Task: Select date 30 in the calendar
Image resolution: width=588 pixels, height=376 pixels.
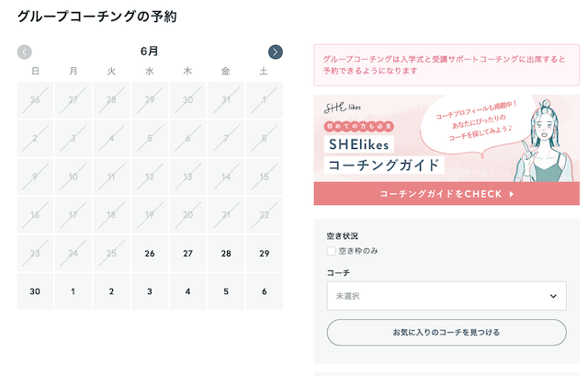Action: (x=35, y=291)
